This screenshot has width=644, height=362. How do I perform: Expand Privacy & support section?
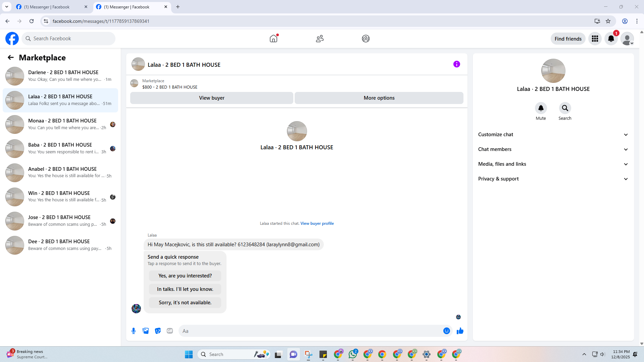pyautogui.click(x=553, y=179)
